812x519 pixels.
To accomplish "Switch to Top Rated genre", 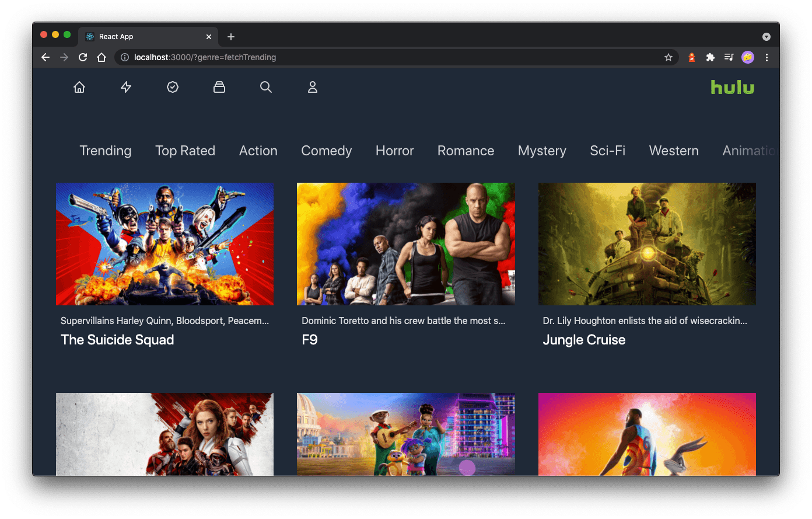I will point(185,151).
